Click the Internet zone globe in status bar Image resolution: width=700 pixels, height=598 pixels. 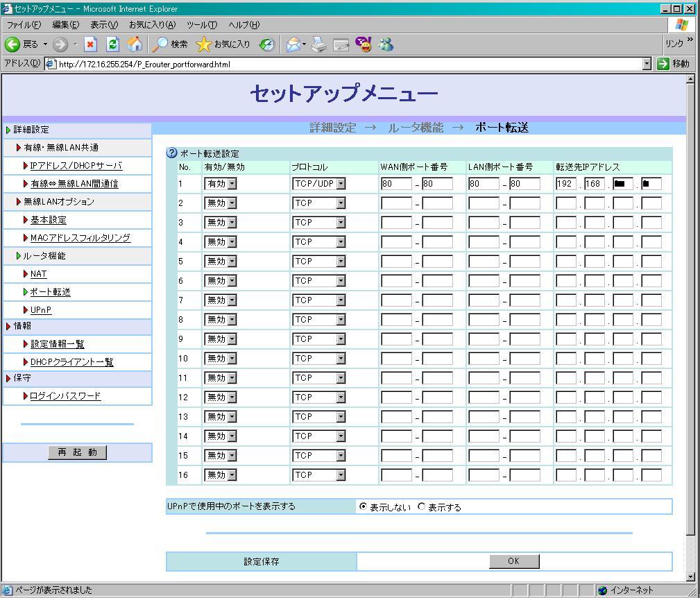[603, 590]
